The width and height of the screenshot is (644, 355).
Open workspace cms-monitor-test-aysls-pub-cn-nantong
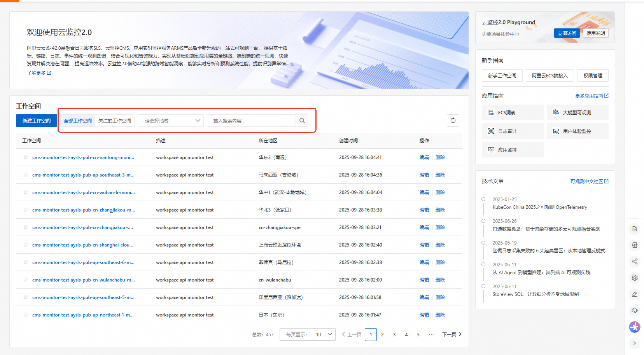pos(83,157)
